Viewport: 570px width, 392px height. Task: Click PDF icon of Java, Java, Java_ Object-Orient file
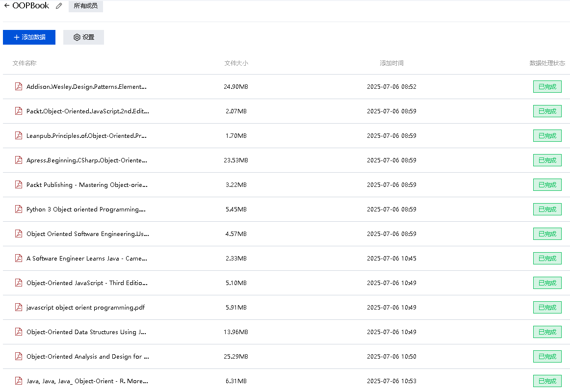(19, 381)
